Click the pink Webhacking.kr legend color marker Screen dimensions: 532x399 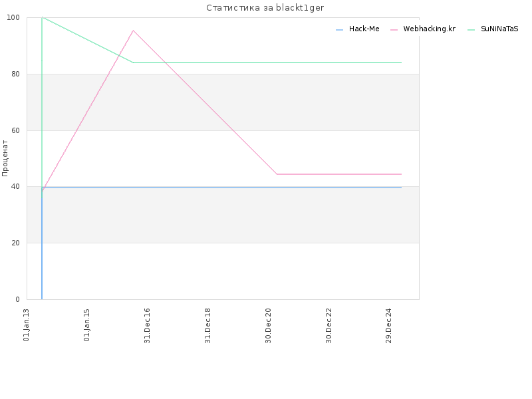coord(394,30)
